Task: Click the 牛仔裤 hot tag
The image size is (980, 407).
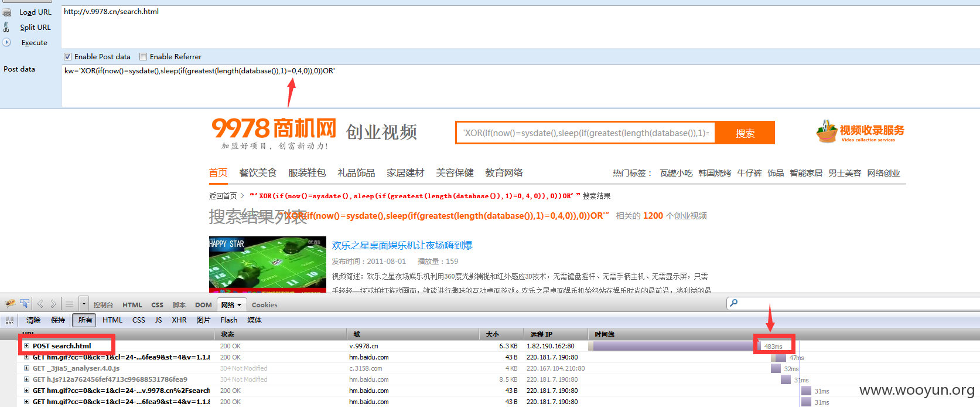Action: coord(749,173)
